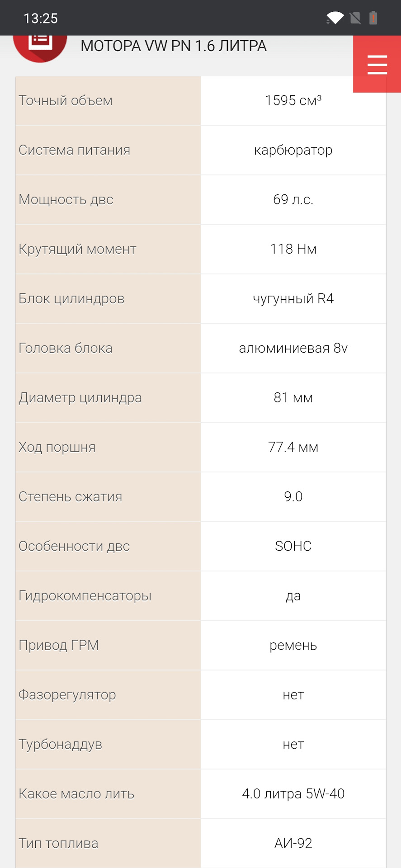Tap the clock in the status bar
The width and height of the screenshot is (401, 868).
point(41,19)
